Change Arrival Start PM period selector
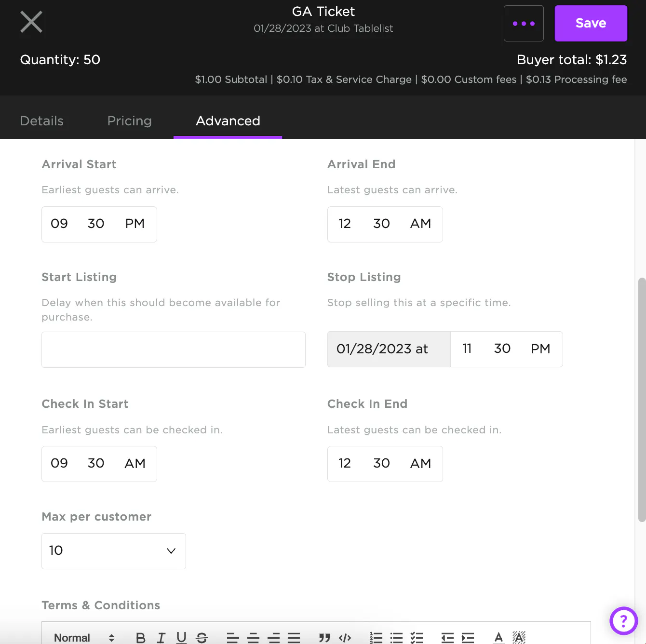The width and height of the screenshot is (646, 644). pyautogui.click(x=135, y=224)
